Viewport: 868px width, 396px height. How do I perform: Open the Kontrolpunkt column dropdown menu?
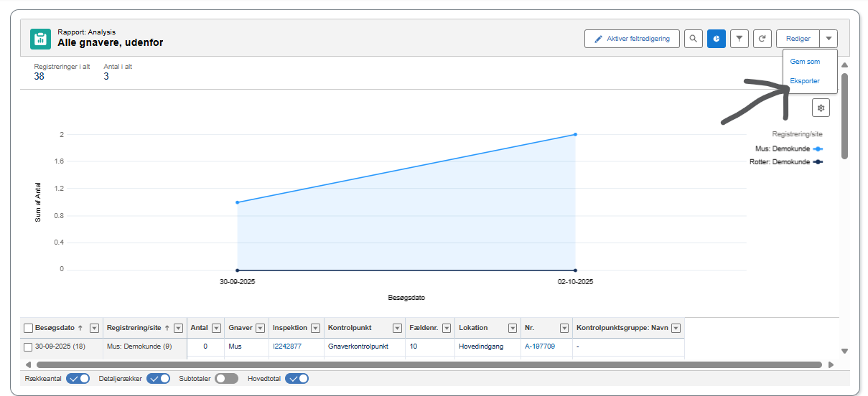coord(397,328)
